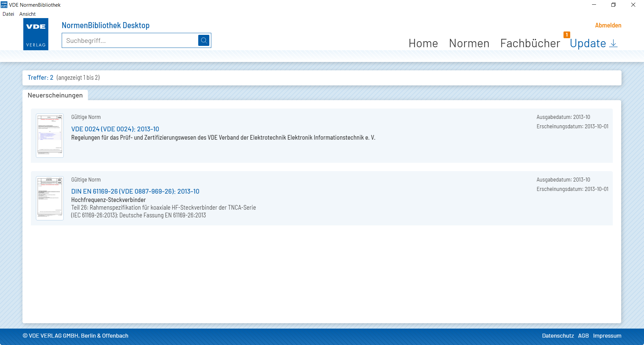Click the 'Gültige Norm' label of DIN EN 61169-26
Viewport: 644px width, 345px height.
86,180
